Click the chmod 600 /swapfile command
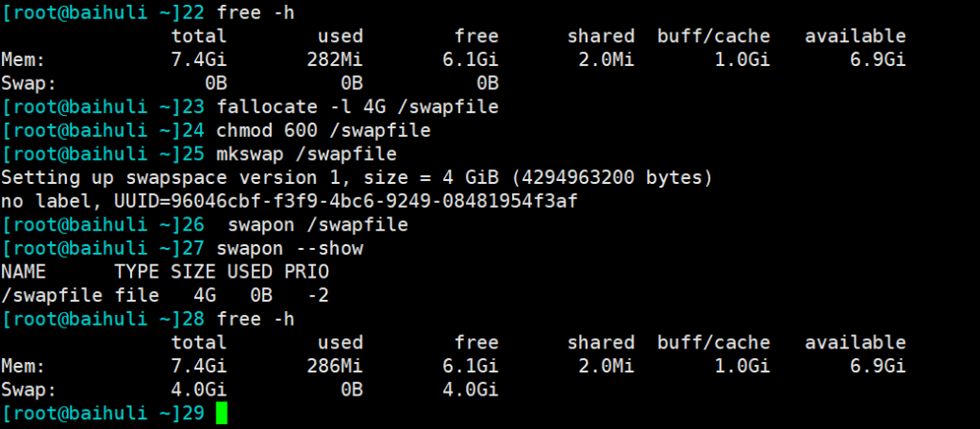 (x=324, y=130)
